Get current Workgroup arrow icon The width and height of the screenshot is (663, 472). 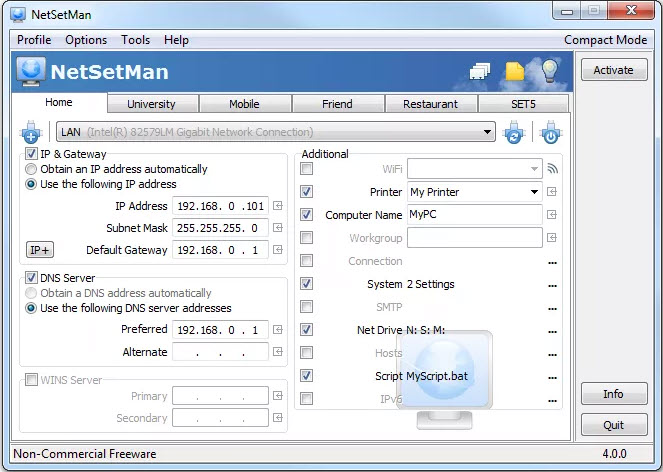pyautogui.click(x=552, y=238)
